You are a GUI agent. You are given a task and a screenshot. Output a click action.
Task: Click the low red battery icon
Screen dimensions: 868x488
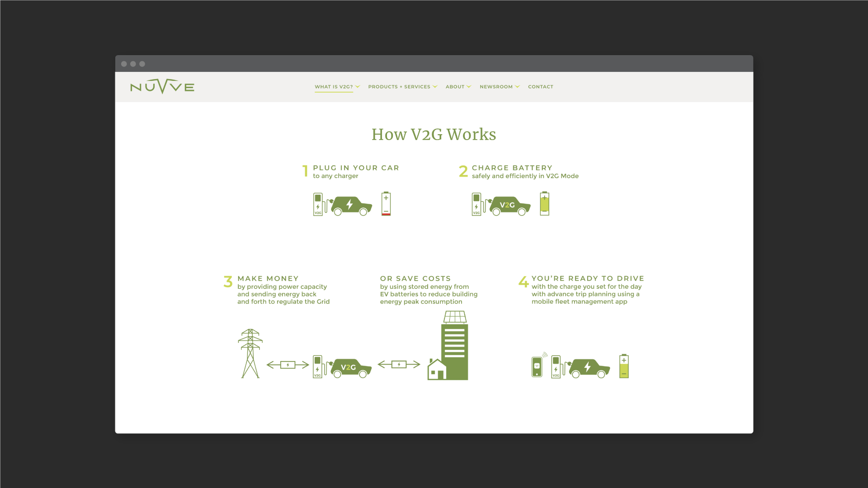coord(386,203)
